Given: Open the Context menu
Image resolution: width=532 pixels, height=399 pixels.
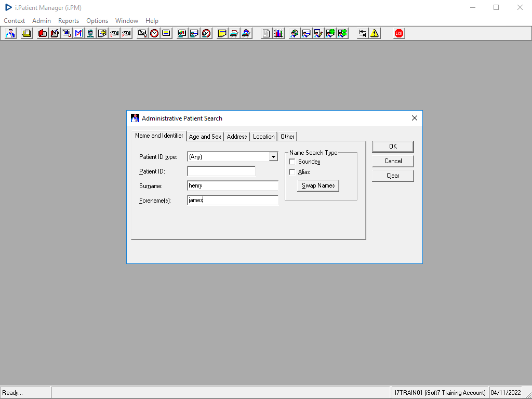Looking at the screenshot, I should pyautogui.click(x=14, y=21).
